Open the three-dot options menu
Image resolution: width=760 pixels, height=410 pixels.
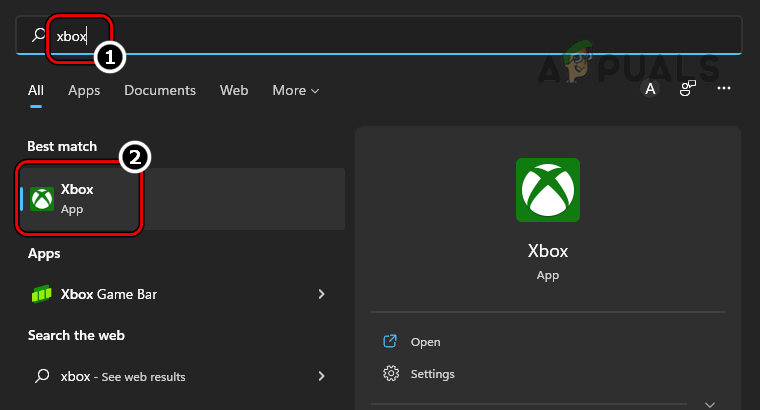[724, 89]
